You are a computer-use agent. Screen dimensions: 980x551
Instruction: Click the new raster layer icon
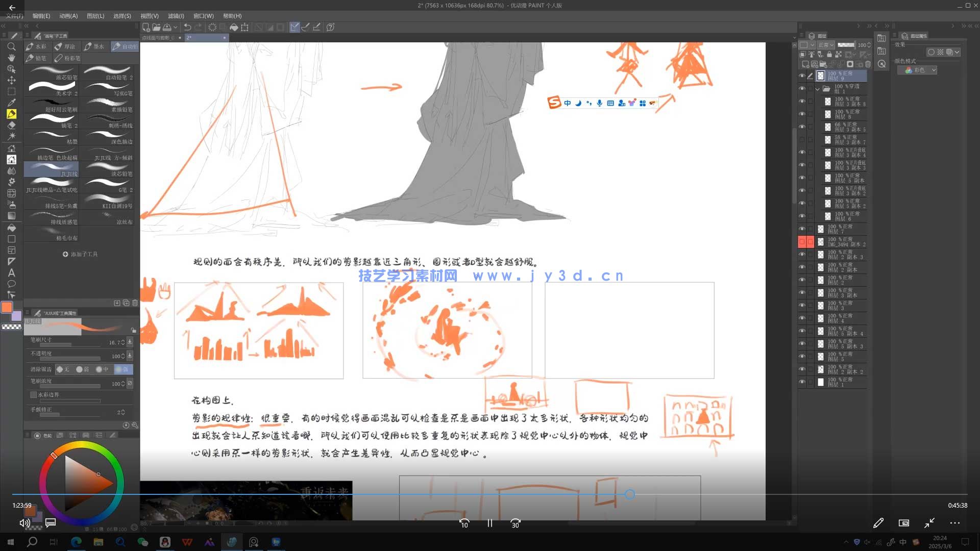click(x=805, y=64)
